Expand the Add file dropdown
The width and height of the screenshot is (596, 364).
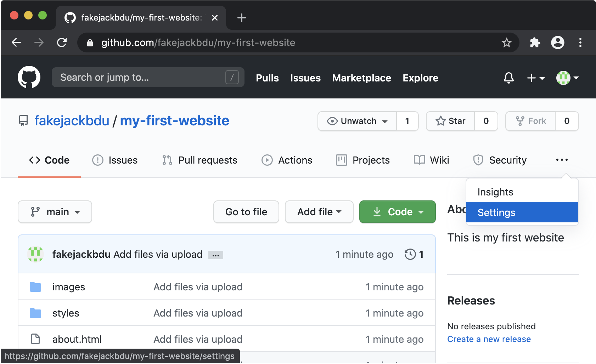[x=319, y=212]
